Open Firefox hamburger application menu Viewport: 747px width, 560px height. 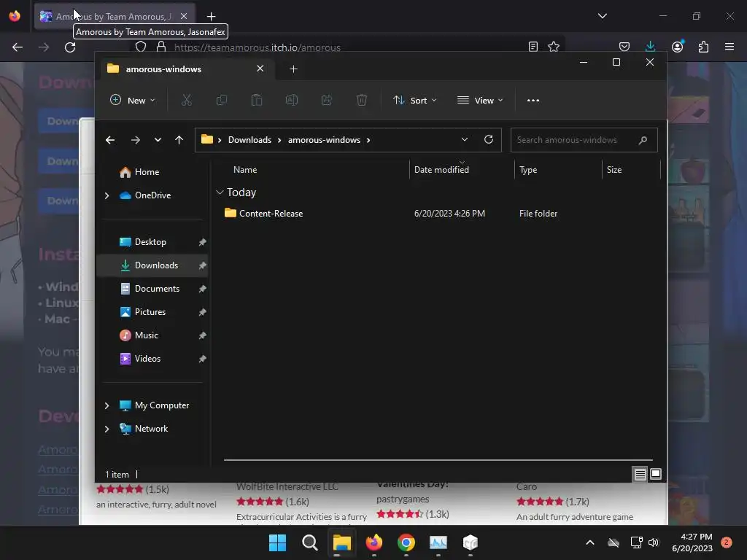[x=729, y=47]
